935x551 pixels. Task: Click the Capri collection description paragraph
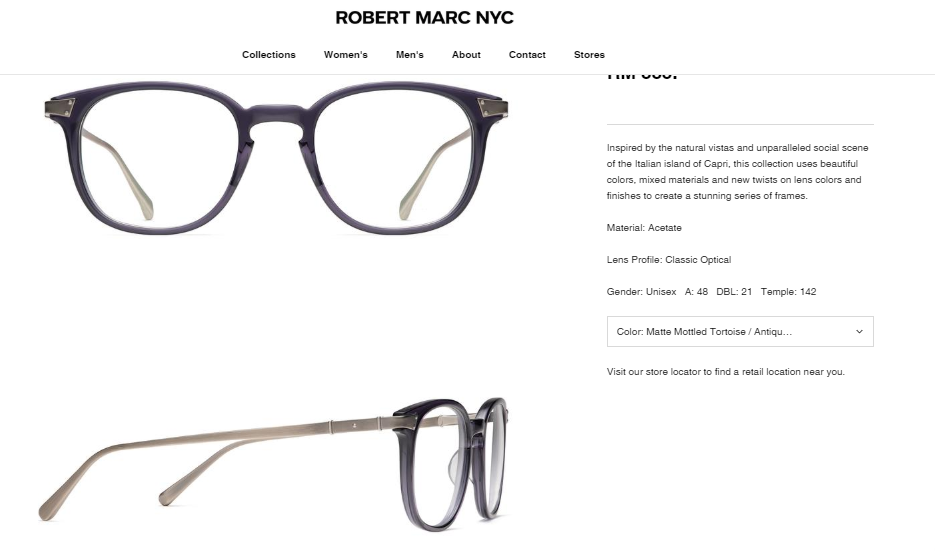pos(738,172)
